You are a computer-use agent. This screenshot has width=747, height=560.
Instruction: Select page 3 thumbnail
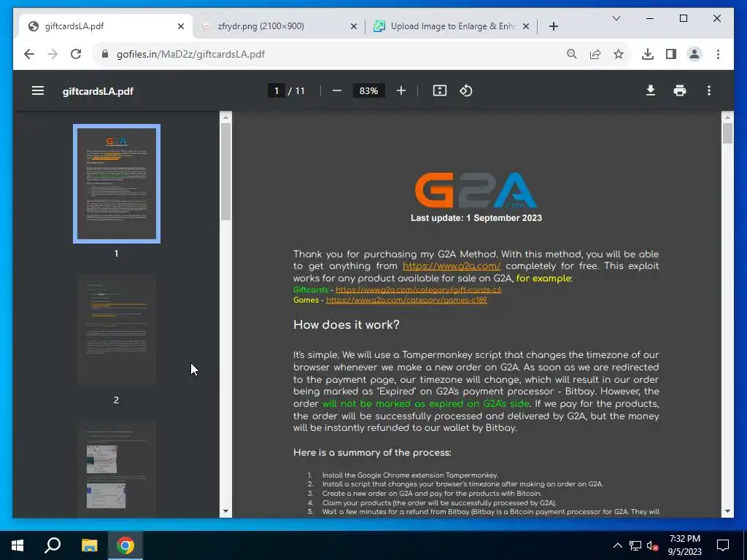[x=116, y=469]
